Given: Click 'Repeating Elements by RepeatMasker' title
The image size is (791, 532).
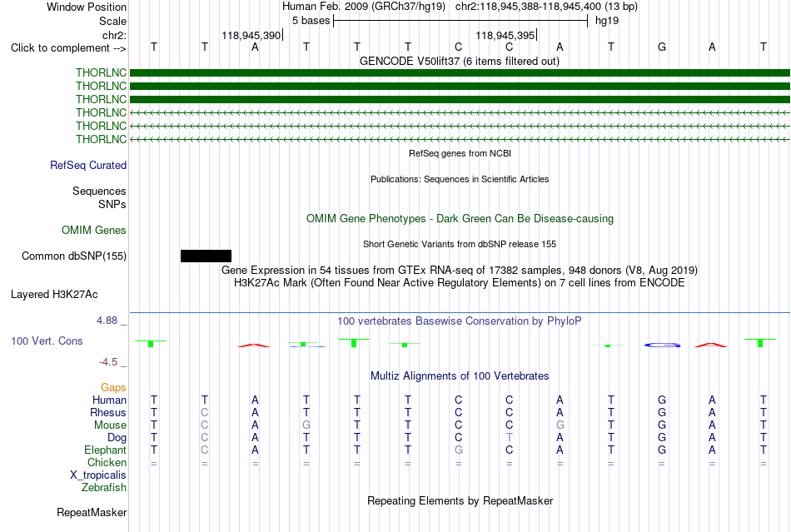Looking at the screenshot, I should tap(460, 500).
